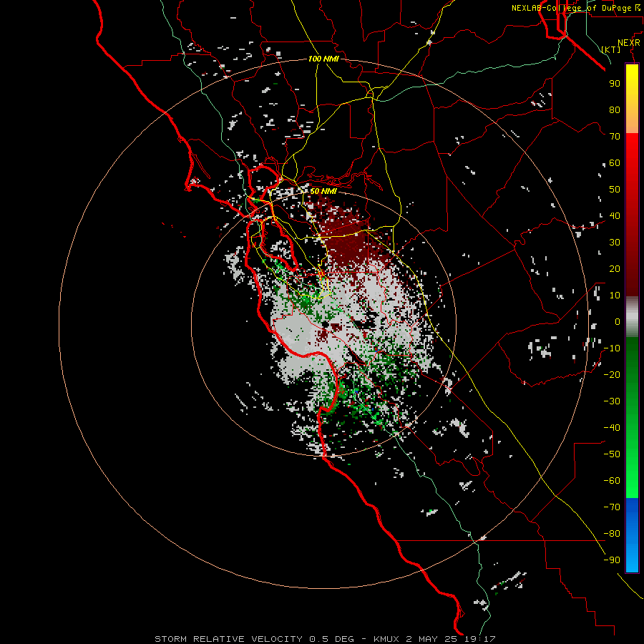Select the "-30" value on velocity scale
This screenshot has width=644, height=644.
point(612,401)
